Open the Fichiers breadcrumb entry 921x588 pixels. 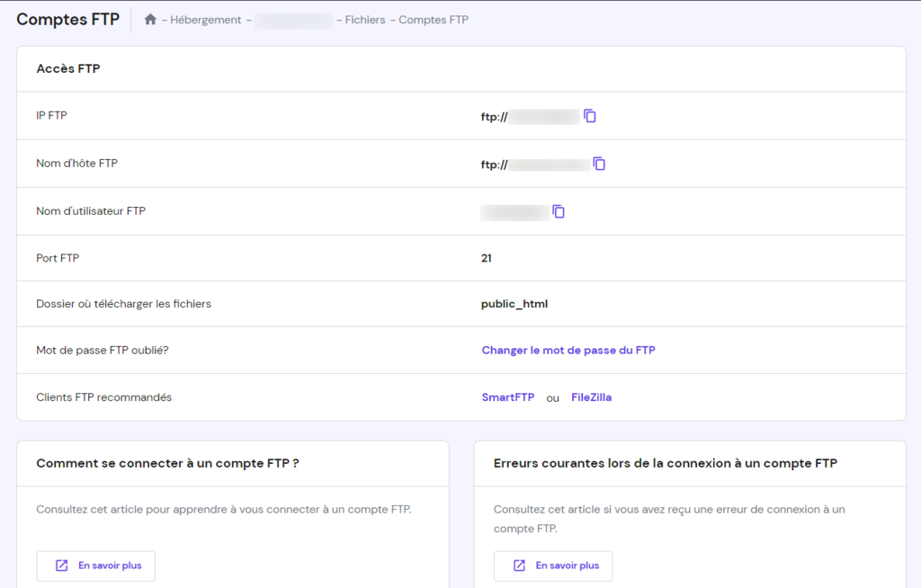pyautogui.click(x=363, y=19)
